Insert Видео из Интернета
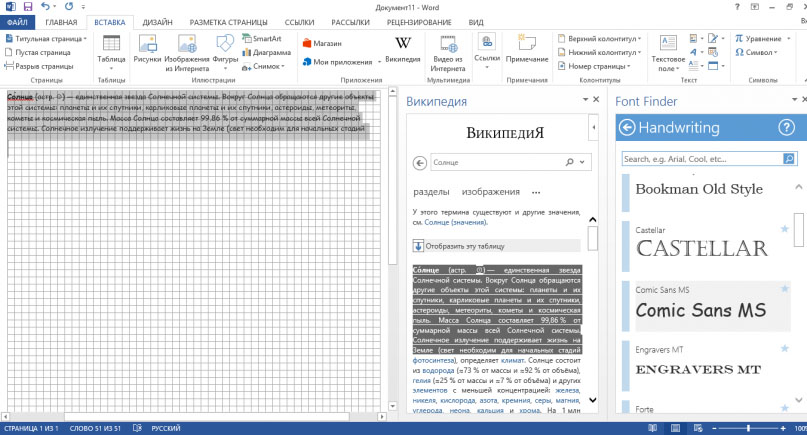Image resolution: width=807 pixels, height=435 pixels. pyautogui.click(x=448, y=54)
